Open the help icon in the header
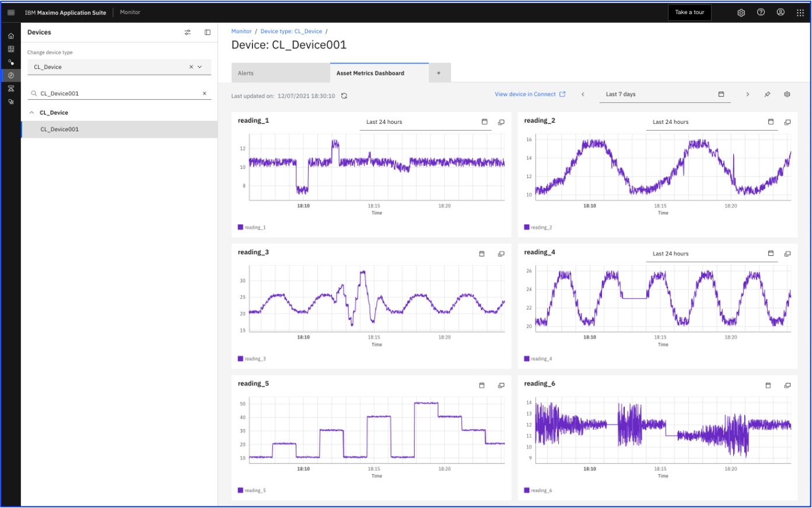 point(761,12)
